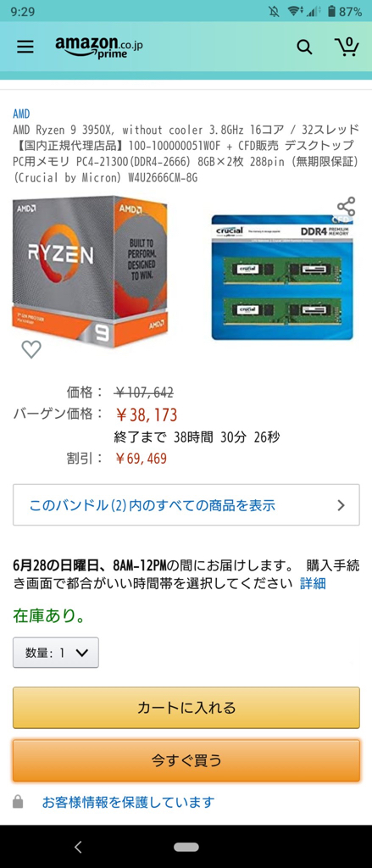Open the shopping cart icon
Screen dimensions: 372x868
click(x=347, y=47)
